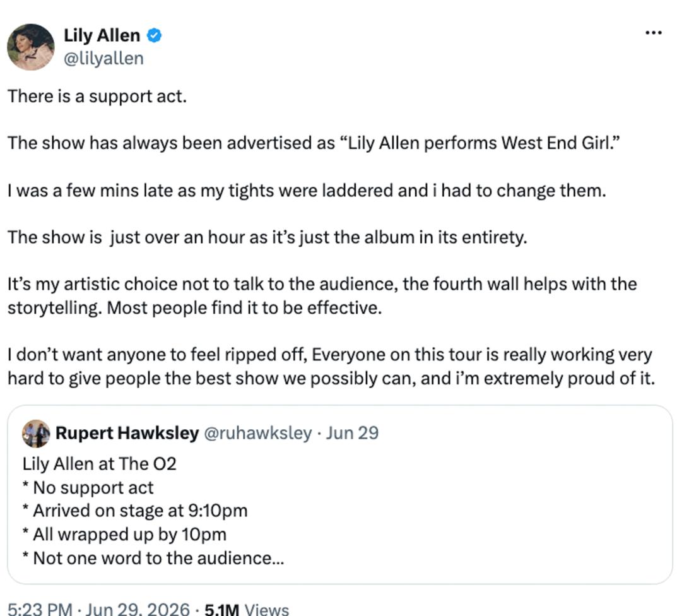Click the blue verified badge
This screenshot has width=689, height=616.
[x=154, y=35]
